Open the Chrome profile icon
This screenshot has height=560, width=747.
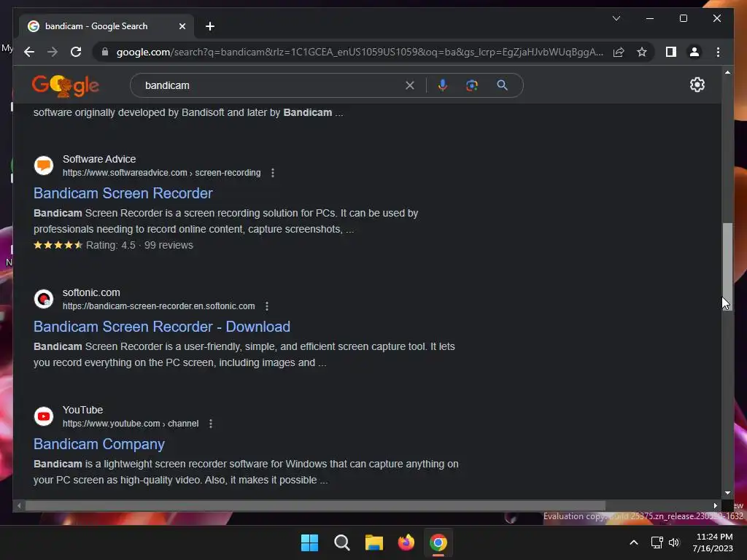(694, 52)
